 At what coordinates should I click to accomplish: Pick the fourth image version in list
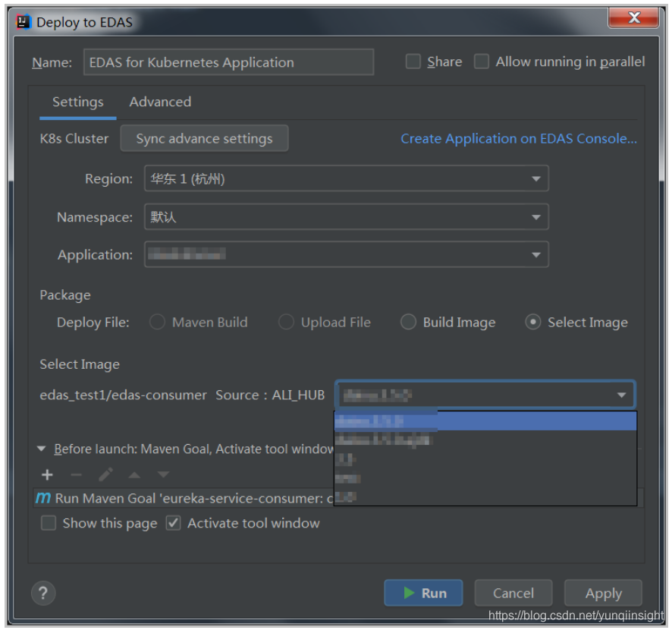[485, 478]
